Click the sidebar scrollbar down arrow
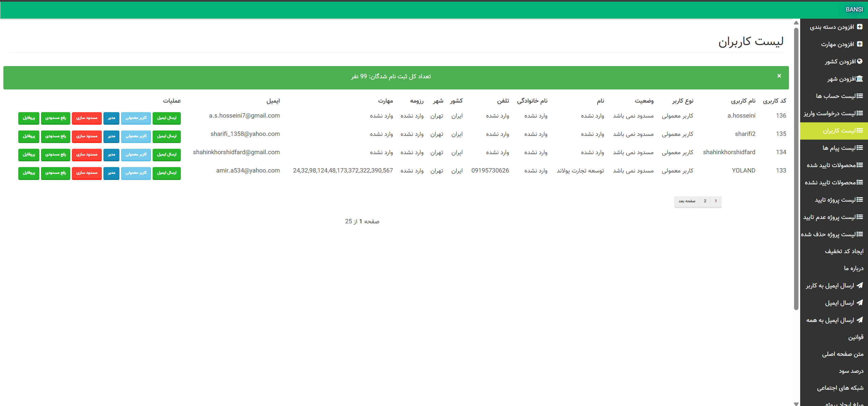The width and height of the screenshot is (868, 406). pyautogui.click(x=796, y=404)
